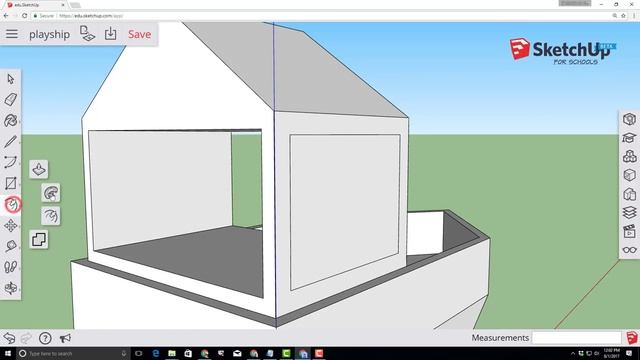640x360 pixels.
Task: Open the Windows Start menu
Action: click(x=8, y=353)
